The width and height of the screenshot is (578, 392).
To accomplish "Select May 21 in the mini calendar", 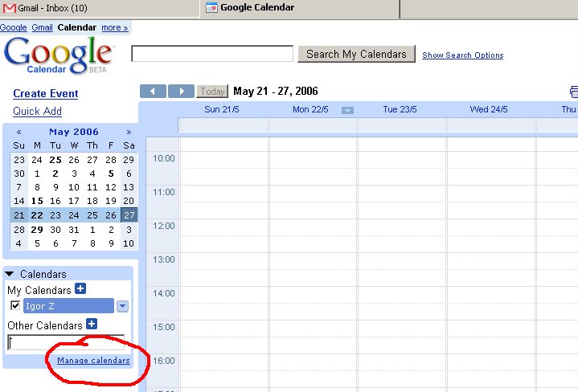I will pos(19,215).
